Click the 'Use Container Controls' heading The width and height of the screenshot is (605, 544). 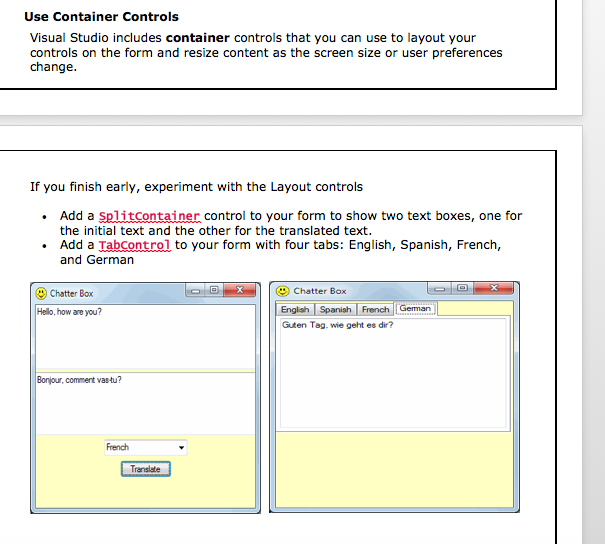point(101,17)
